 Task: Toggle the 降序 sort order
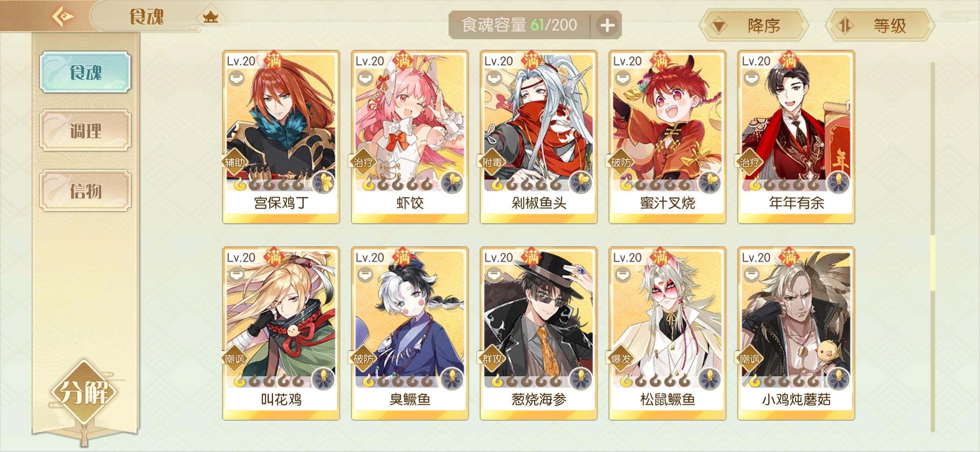point(753,26)
